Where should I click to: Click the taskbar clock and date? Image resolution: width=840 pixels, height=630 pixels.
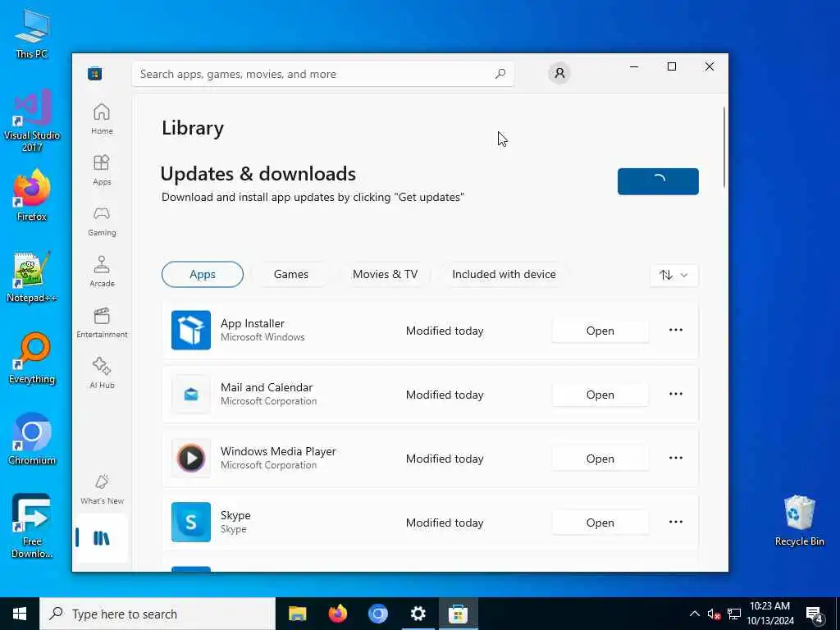tap(769, 614)
